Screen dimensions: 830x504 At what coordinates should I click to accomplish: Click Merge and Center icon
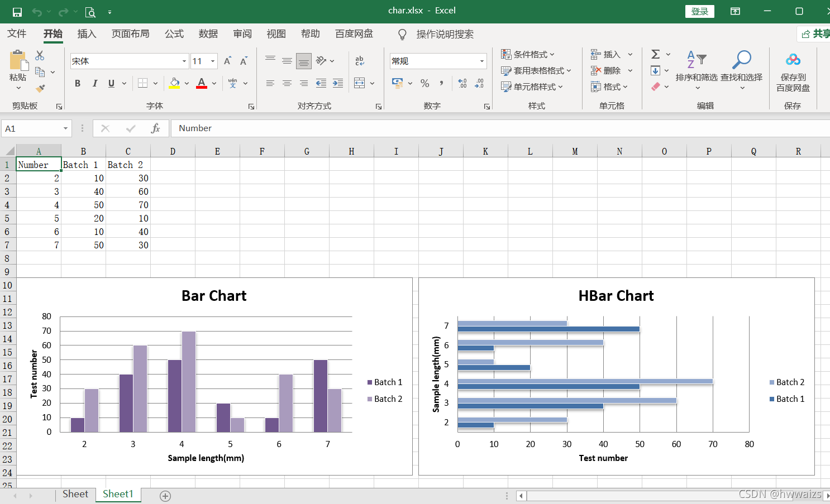pyautogui.click(x=360, y=83)
